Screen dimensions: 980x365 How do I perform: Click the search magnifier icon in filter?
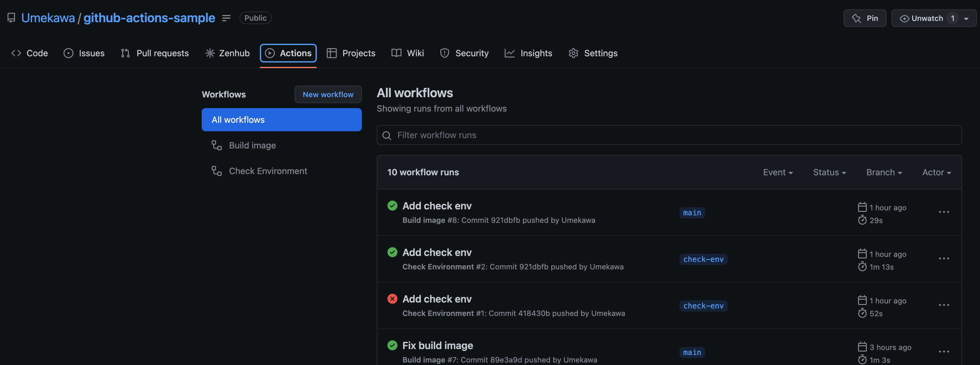(x=386, y=135)
